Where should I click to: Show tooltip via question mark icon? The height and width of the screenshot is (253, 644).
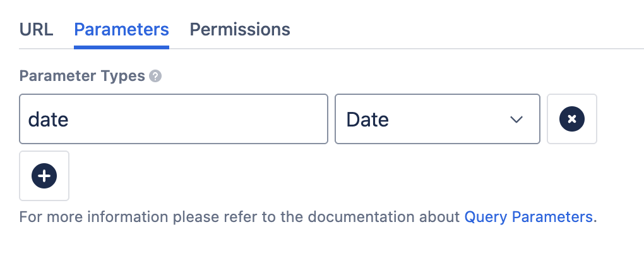[155, 77]
